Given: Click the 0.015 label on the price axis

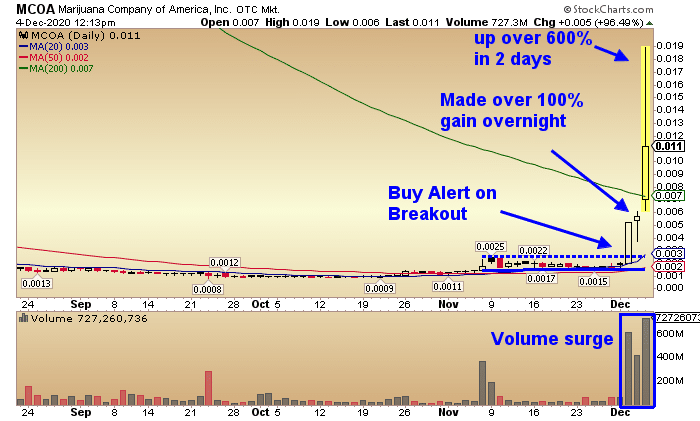Looking at the screenshot, I should click(x=670, y=96).
